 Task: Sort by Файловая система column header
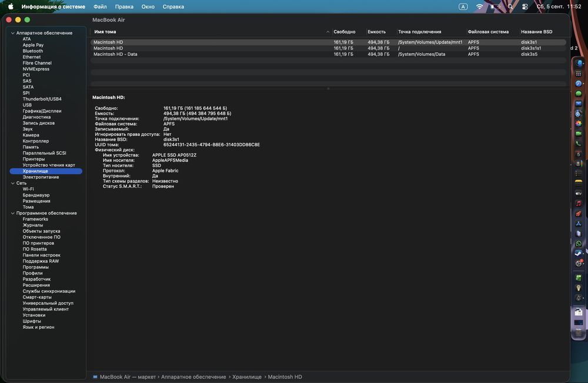(488, 32)
